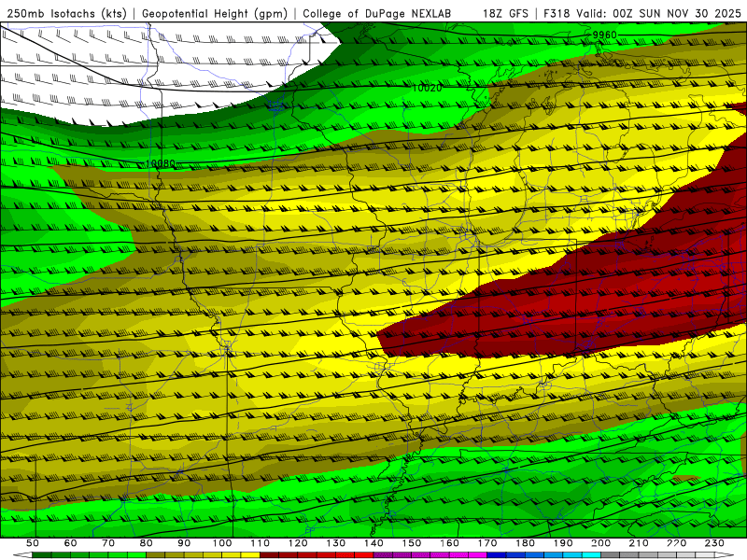Click the '250mb Isotachs (kts)' title text
This screenshot has width=747, height=560.
[67, 14]
